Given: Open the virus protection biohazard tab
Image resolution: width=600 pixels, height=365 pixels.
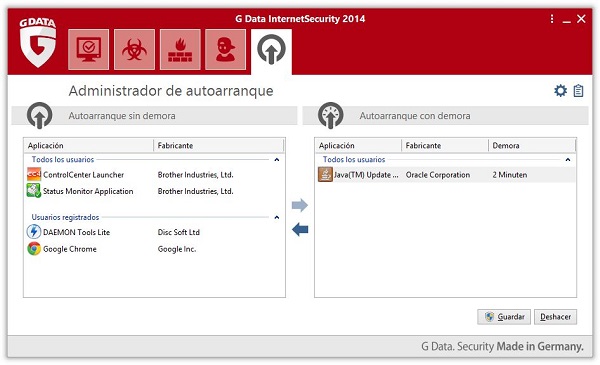Looking at the screenshot, I should tap(134, 49).
